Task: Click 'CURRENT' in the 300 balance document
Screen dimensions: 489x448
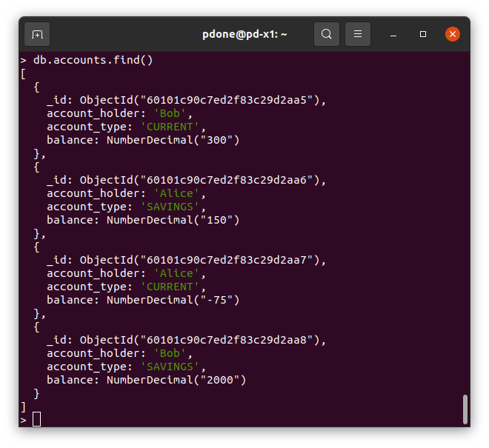Action: pos(170,127)
